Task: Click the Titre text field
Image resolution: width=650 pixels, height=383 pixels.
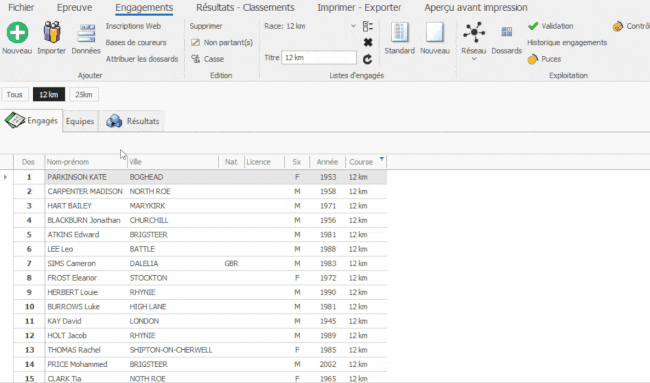Action: point(319,58)
